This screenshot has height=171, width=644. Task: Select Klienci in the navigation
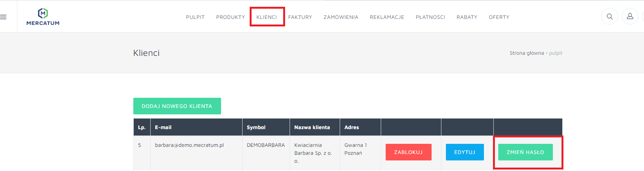(x=267, y=17)
